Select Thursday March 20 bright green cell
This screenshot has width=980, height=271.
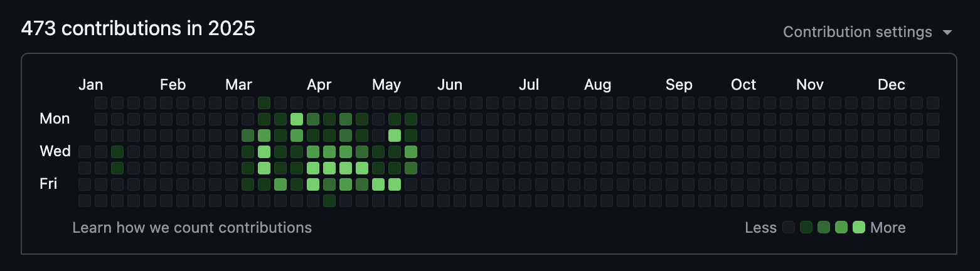click(x=264, y=167)
